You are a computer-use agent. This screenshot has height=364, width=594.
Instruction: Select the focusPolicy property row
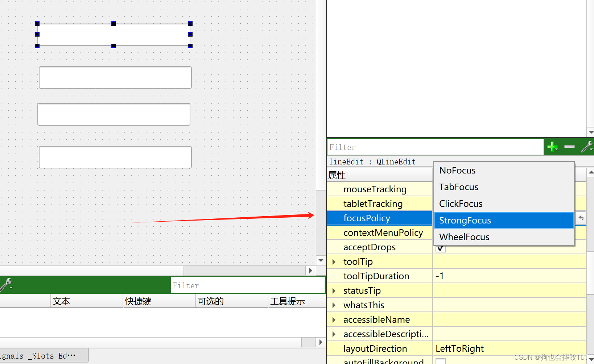pyautogui.click(x=380, y=218)
